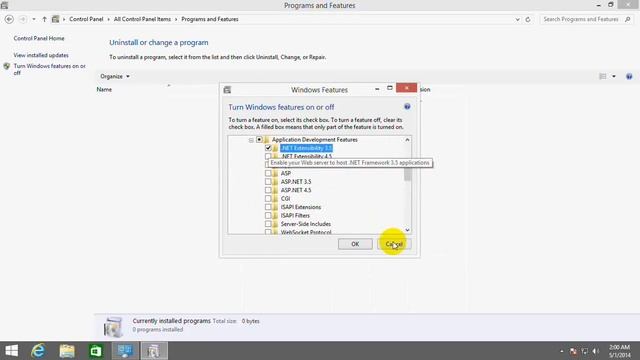Check the .NET Extensibility 4.5 checkbox
640x360 pixels.
tap(268, 156)
